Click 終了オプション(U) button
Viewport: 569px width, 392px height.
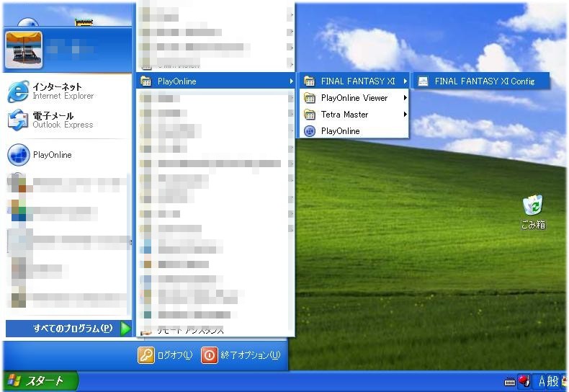pos(241,355)
